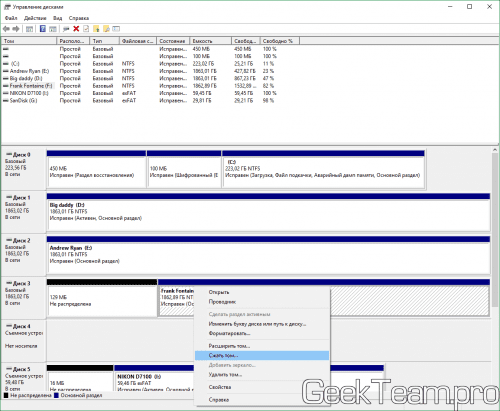Click the forward arrow in toolbar
The image size is (500, 411).
point(16,29)
